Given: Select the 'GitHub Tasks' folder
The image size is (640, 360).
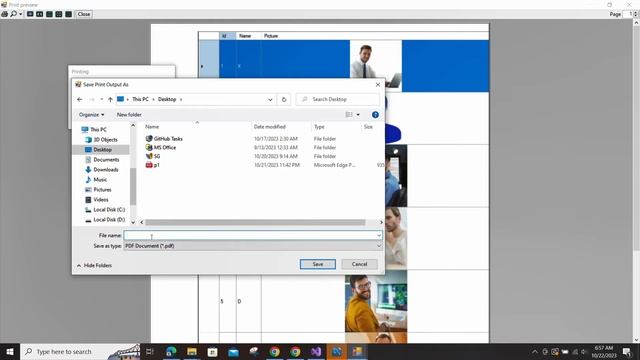Looking at the screenshot, I should coord(168,139).
